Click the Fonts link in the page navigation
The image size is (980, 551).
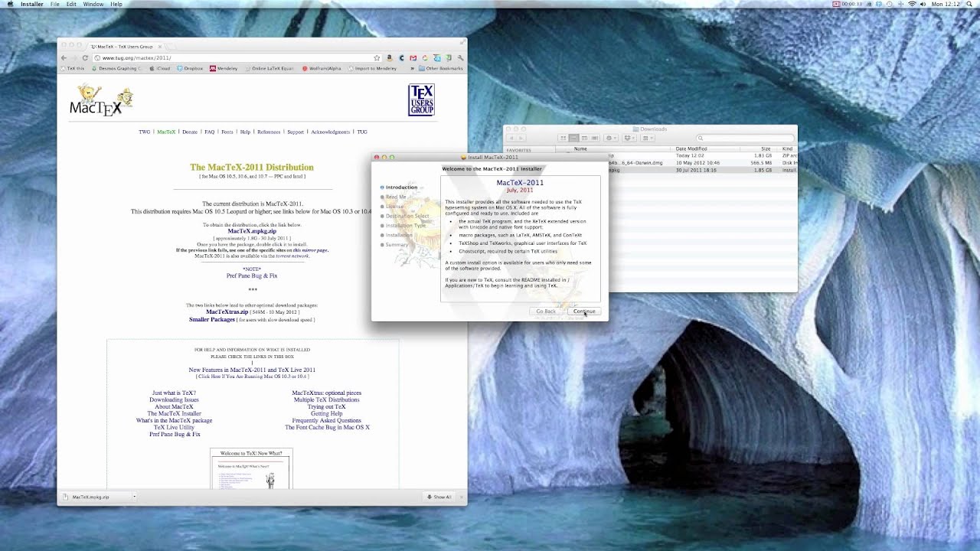point(227,132)
